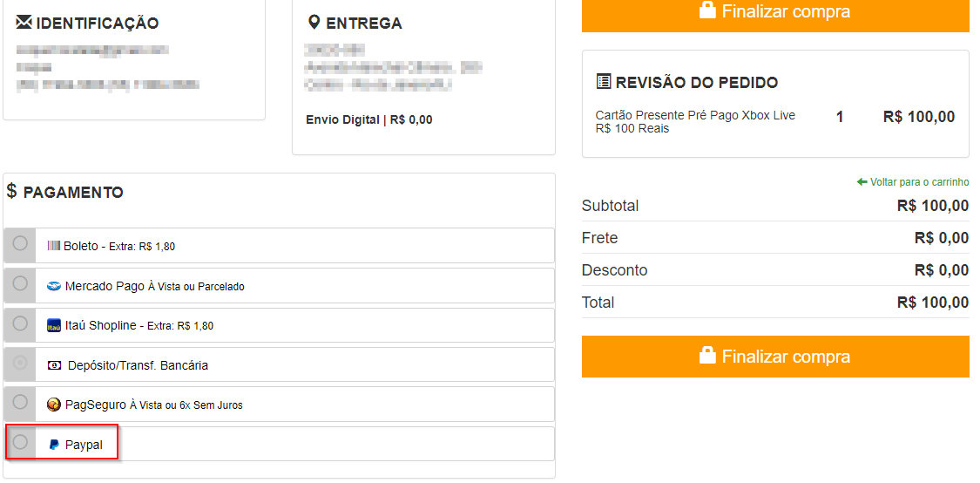Click the Boleto barcode icon
The image size is (980, 483).
pyautogui.click(x=54, y=246)
